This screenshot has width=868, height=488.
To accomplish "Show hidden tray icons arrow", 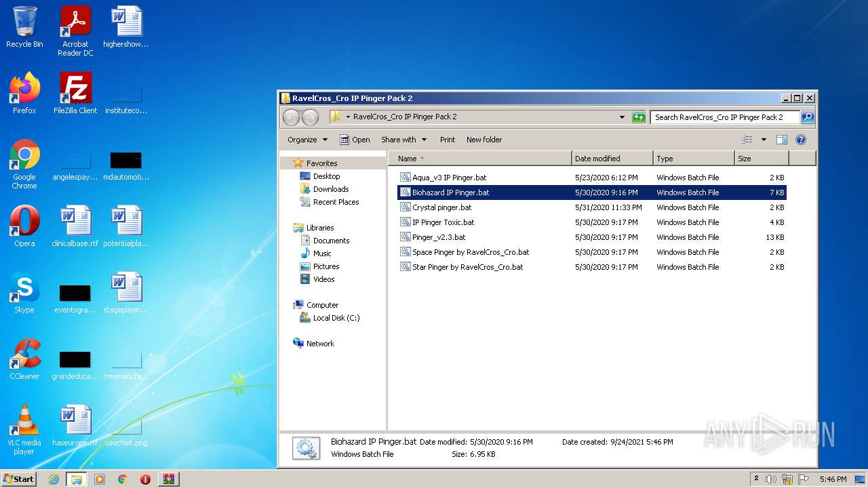I will [756, 479].
